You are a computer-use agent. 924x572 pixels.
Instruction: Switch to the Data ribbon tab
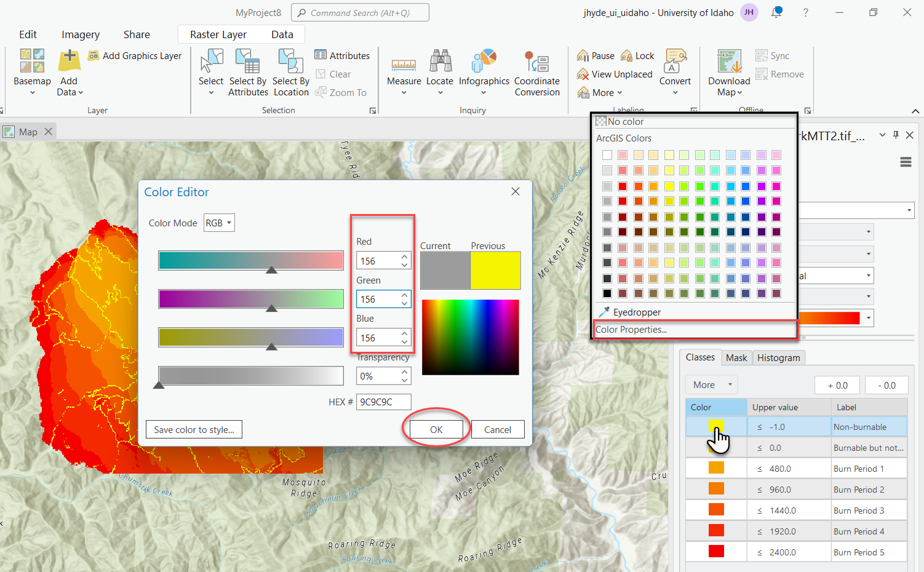point(282,34)
